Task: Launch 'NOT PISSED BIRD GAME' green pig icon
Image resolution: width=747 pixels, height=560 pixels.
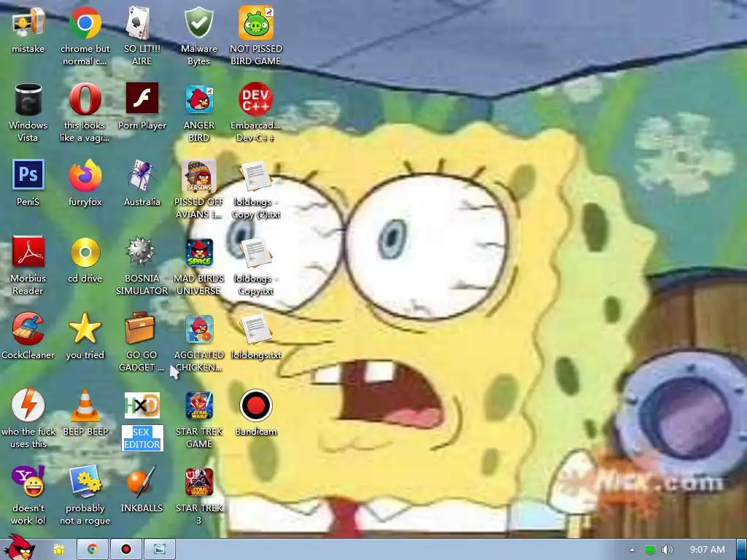Action: click(256, 36)
